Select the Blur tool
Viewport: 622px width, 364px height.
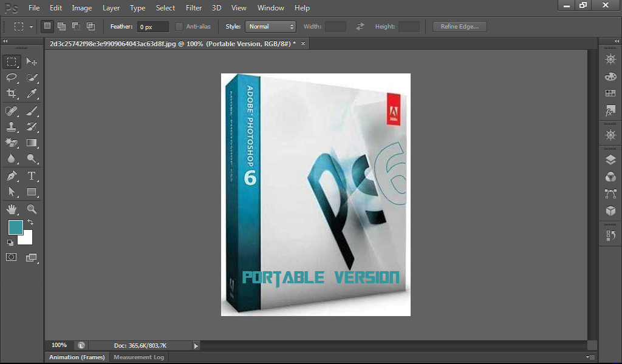pos(12,158)
